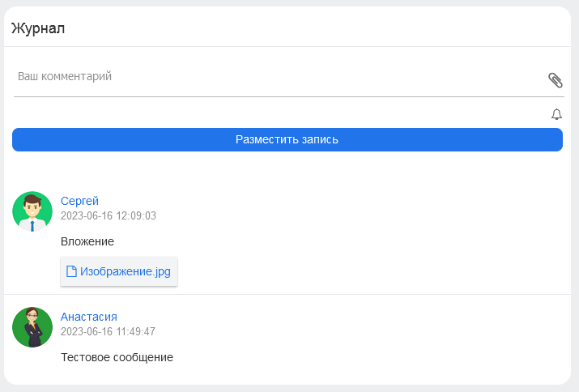Screen dimensions: 579x392
Task: Click the document icon beside Изображение.jpg
Action: (x=71, y=271)
